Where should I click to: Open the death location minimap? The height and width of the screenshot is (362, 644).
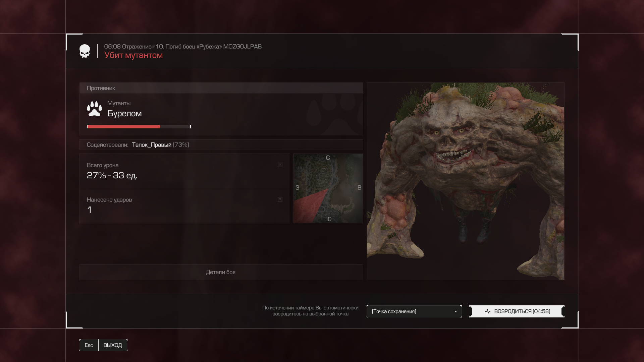click(x=328, y=188)
